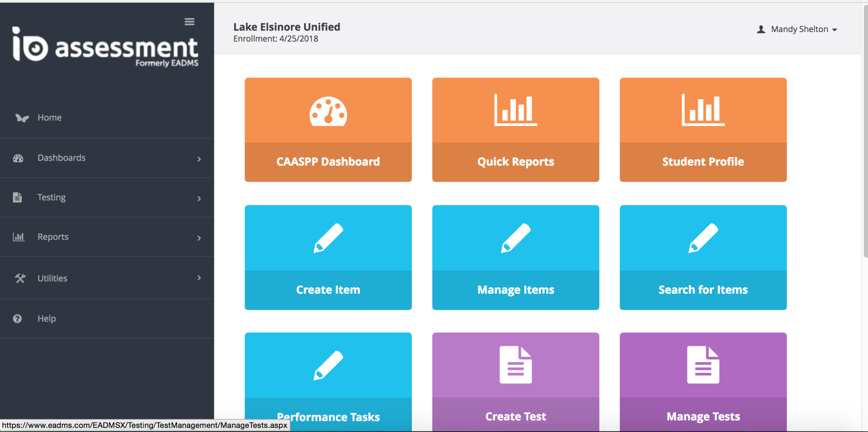
Task: Open Help from the sidebar menu
Action: pyautogui.click(x=46, y=318)
